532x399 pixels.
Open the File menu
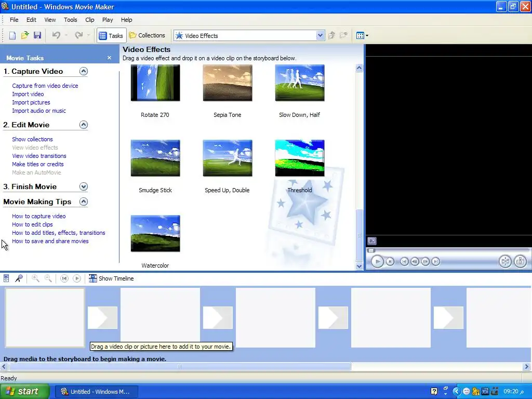click(x=14, y=20)
